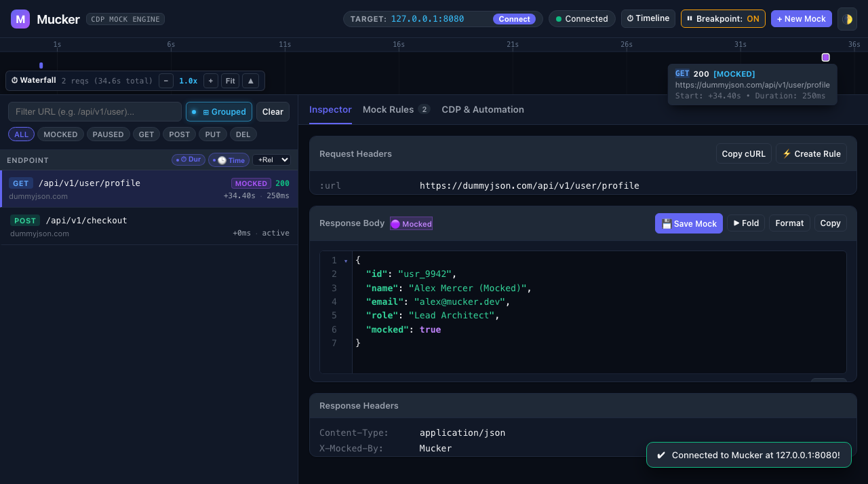Filter requests by MOCKED chip

pos(60,134)
